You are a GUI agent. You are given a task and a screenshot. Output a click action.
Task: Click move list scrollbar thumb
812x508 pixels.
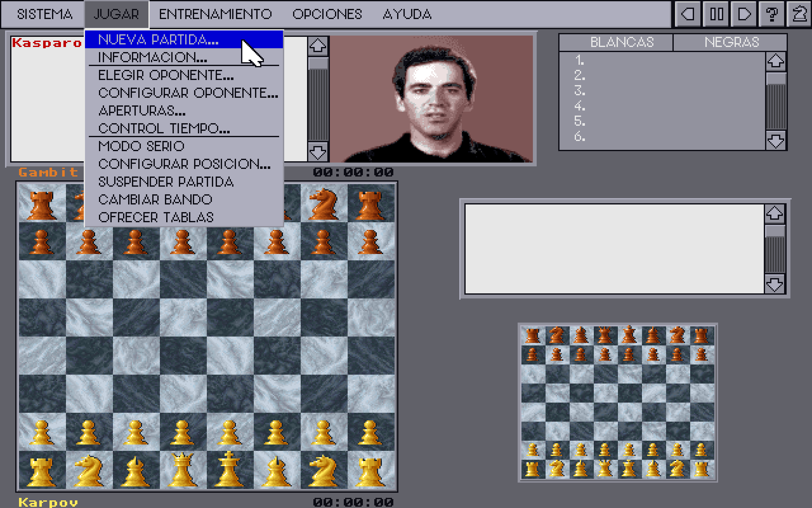776,79
